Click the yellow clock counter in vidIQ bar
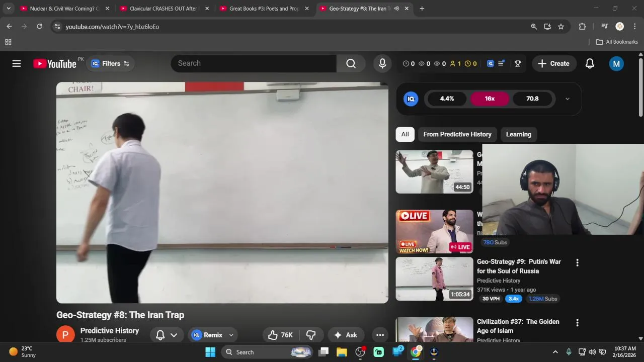Screen dimensions: 644x362 (470, 64)
